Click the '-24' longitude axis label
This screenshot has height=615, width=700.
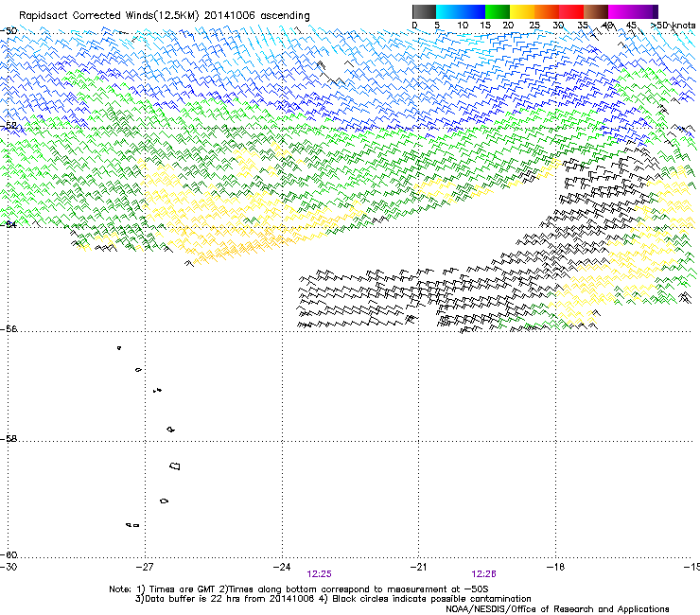[x=282, y=567]
